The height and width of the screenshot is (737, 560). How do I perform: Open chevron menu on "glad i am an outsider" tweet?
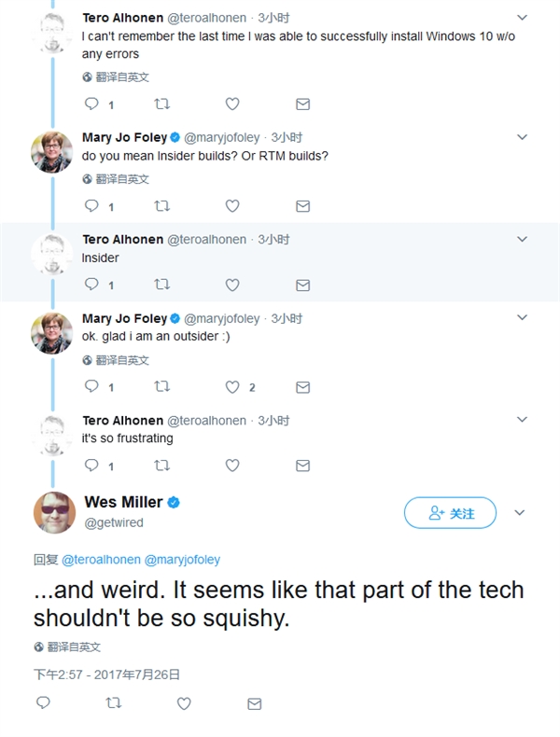tap(521, 318)
